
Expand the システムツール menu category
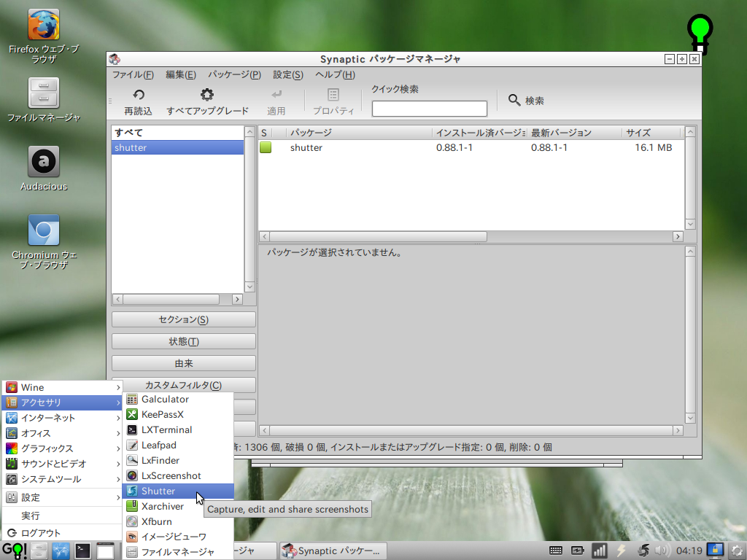pyautogui.click(x=63, y=479)
